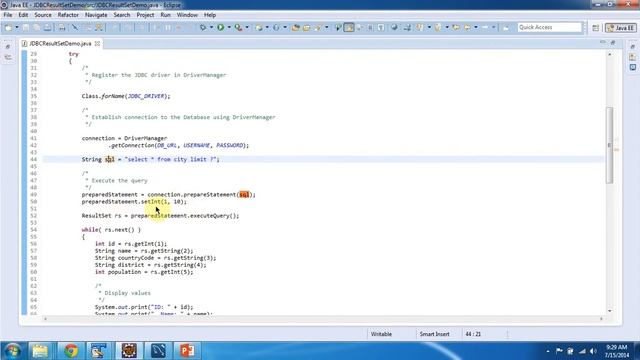Open Google Chrome from the taskbar

[71, 351]
